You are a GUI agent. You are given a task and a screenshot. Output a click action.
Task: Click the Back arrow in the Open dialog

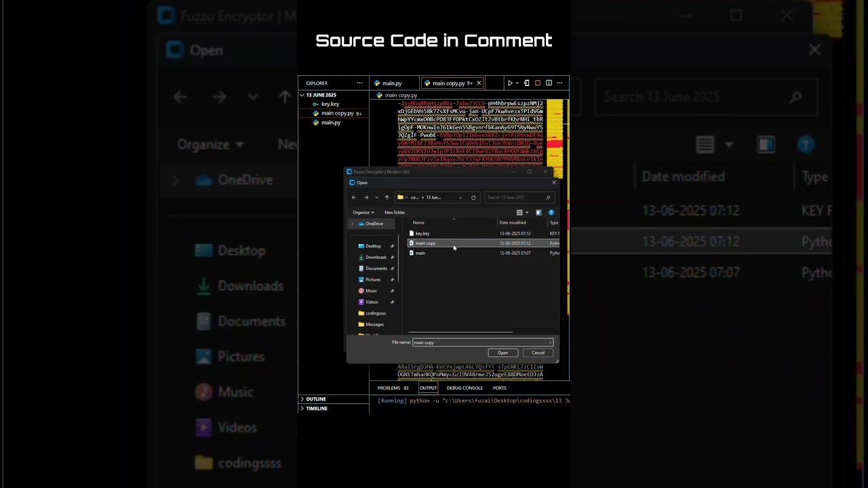pyautogui.click(x=353, y=198)
